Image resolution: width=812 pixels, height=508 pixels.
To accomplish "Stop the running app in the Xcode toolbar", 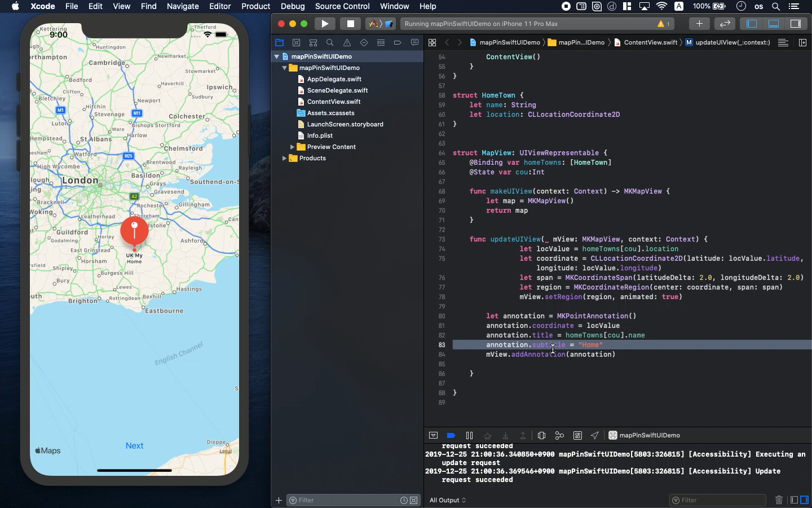I will click(350, 24).
